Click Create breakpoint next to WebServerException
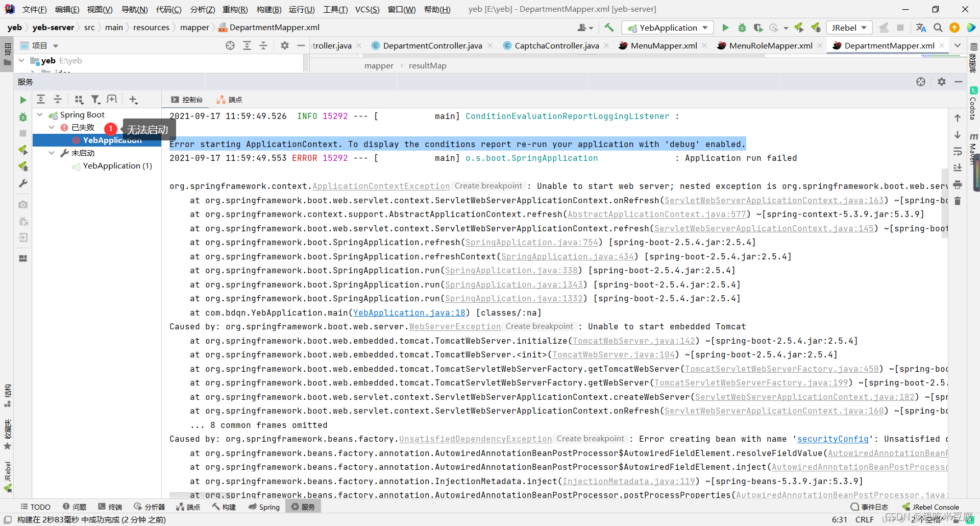Image resolution: width=980 pixels, height=526 pixels. (539, 326)
